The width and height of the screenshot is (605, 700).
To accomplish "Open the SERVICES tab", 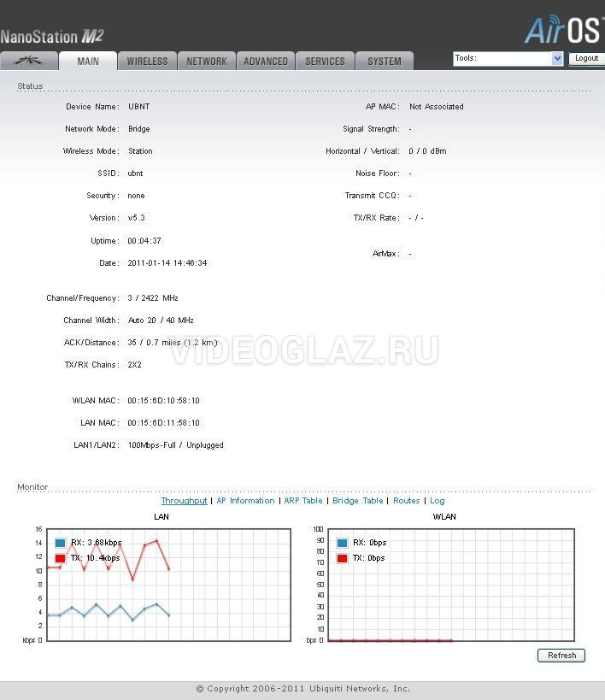I will pyautogui.click(x=325, y=61).
